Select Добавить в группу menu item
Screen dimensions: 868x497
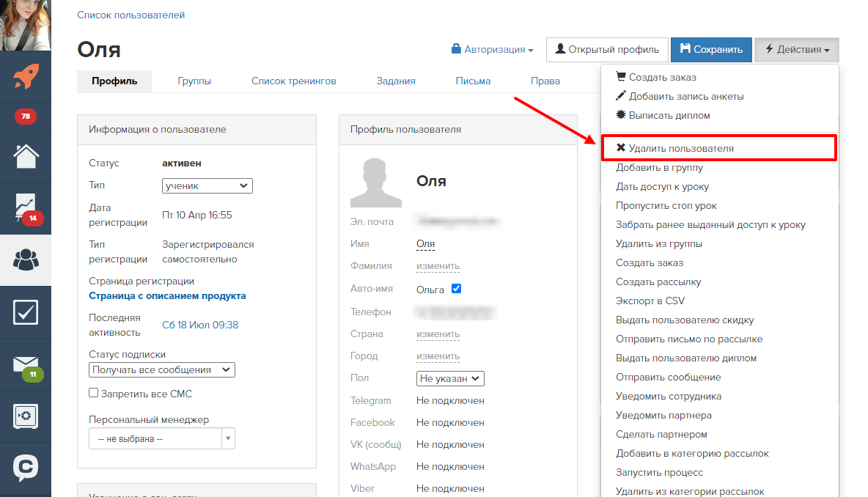coord(659,167)
